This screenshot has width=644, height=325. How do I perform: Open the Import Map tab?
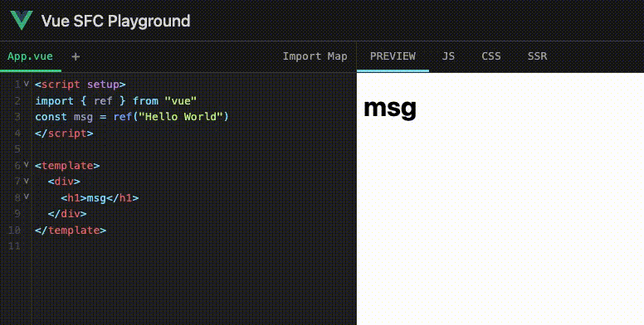(x=315, y=56)
